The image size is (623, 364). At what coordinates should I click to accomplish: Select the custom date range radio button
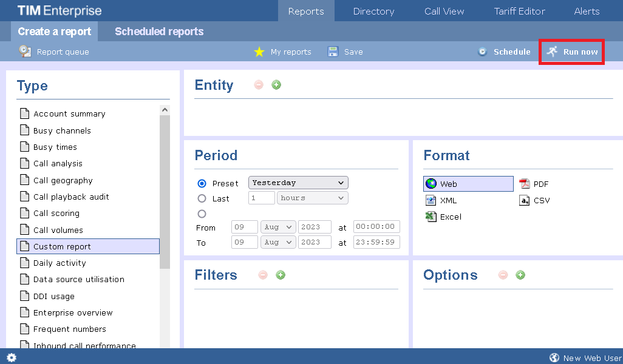(202, 214)
